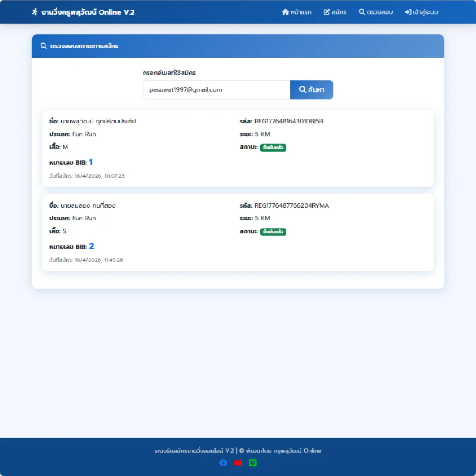Click registration code REG1776487766204RYMA

291,205
